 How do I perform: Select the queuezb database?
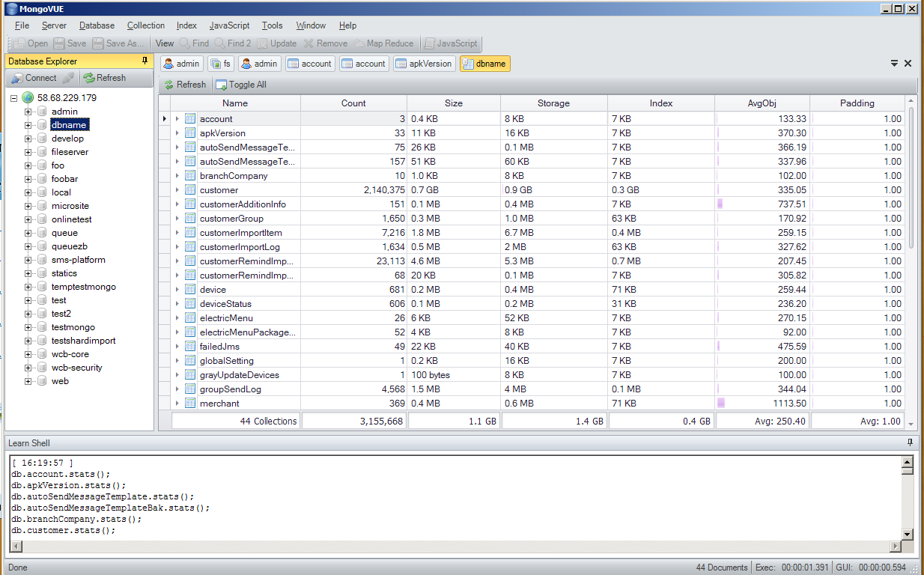tap(70, 246)
